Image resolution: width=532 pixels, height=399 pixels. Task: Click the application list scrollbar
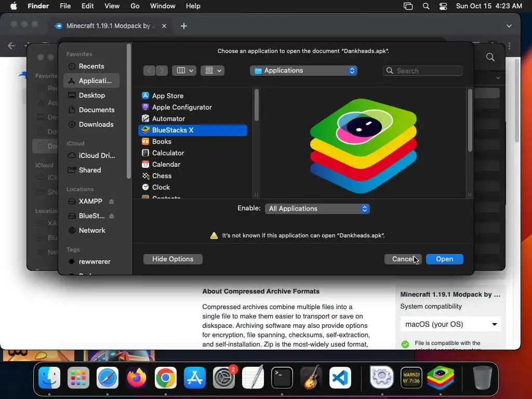(x=257, y=104)
